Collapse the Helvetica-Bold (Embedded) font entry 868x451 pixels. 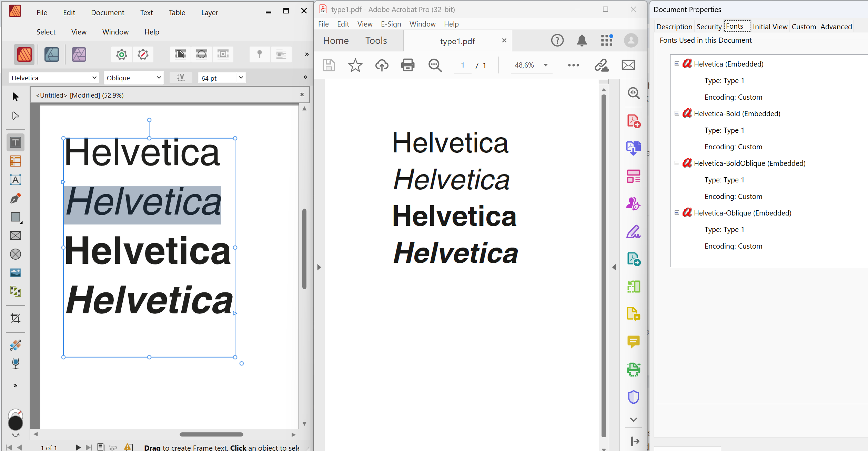[x=677, y=113]
